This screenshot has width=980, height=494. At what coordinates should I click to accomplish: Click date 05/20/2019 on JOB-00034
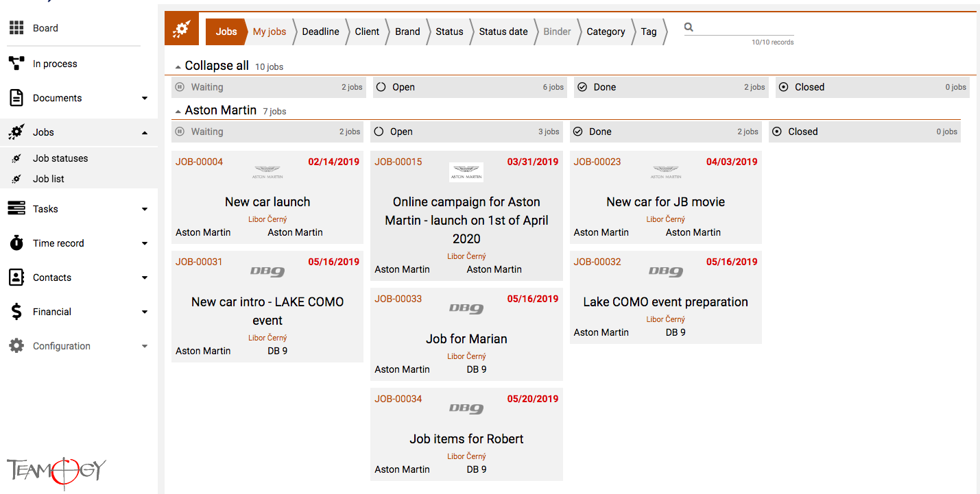click(533, 399)
